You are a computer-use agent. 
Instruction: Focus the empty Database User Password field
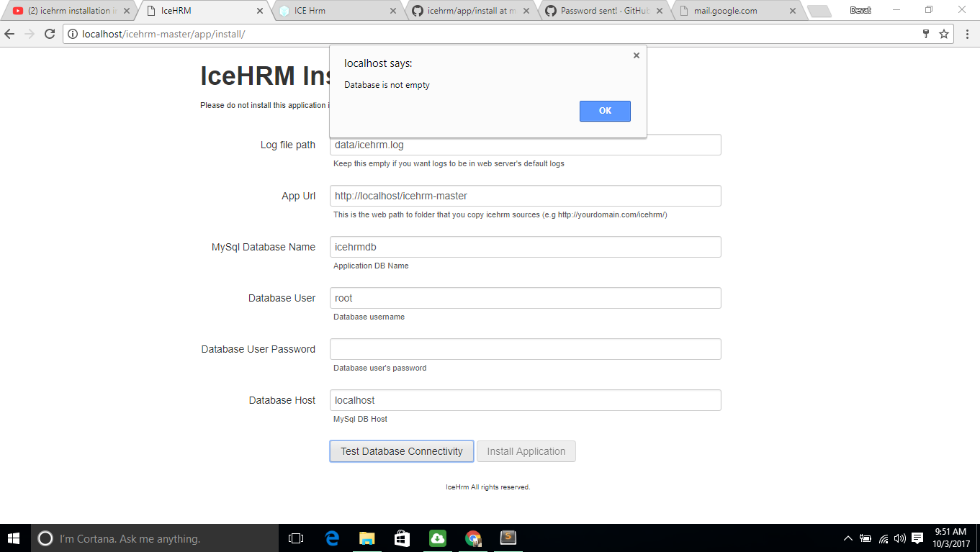[x=526, y=349]
